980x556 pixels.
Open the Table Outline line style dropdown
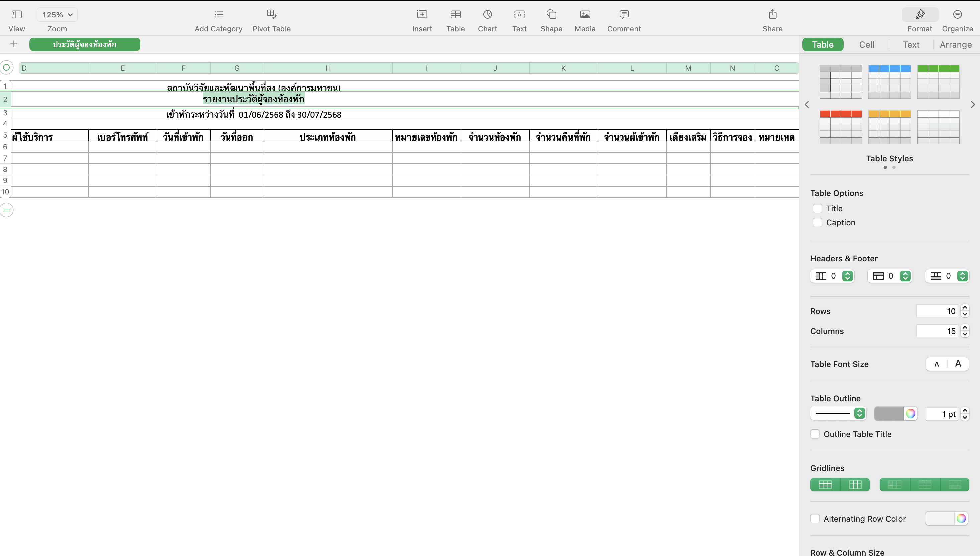tap(838, 413)
